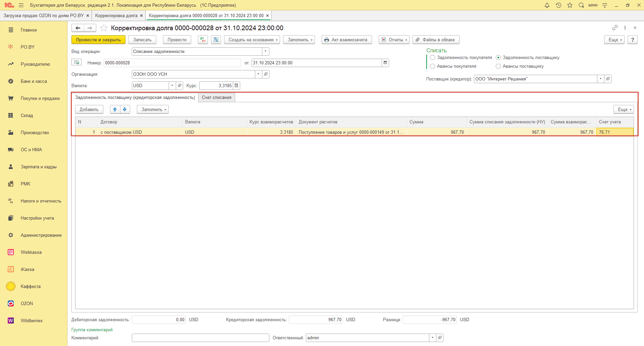Screen dimensions: 644x346
Task: Open notifications bell icon
Action: coord(547,5)
